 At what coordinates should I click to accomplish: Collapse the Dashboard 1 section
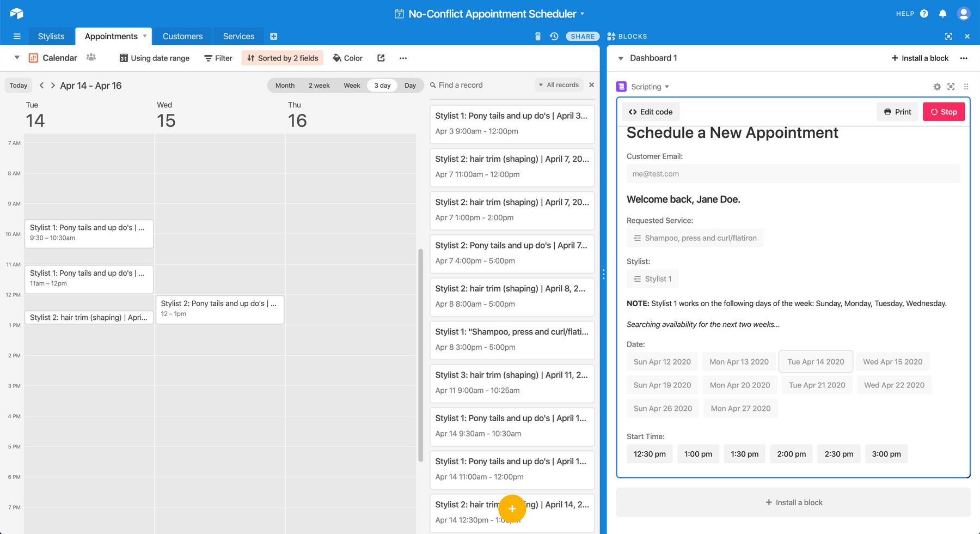[621, 58]
